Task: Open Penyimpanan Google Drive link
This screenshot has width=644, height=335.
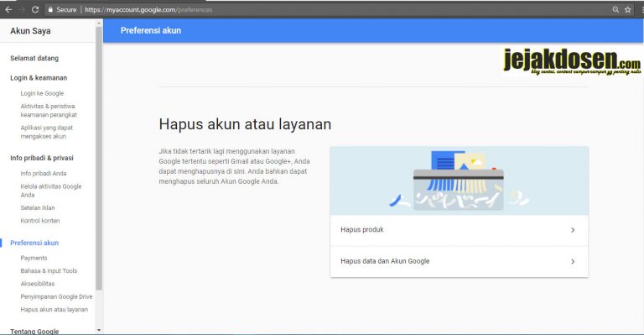Action: [x=57, y=296]
